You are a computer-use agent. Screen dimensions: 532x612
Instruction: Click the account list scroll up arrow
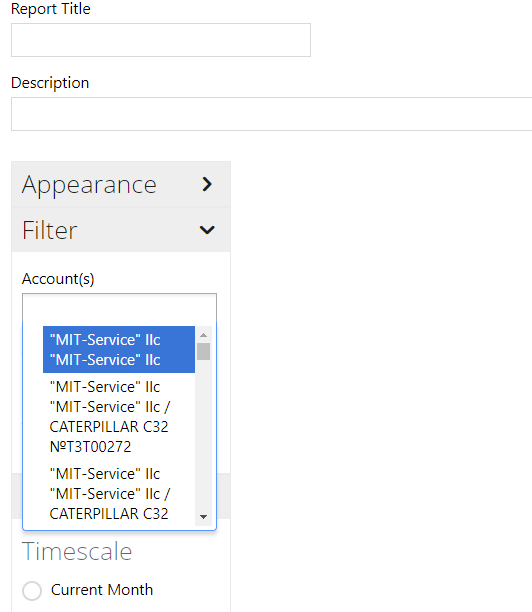(203, 335)
